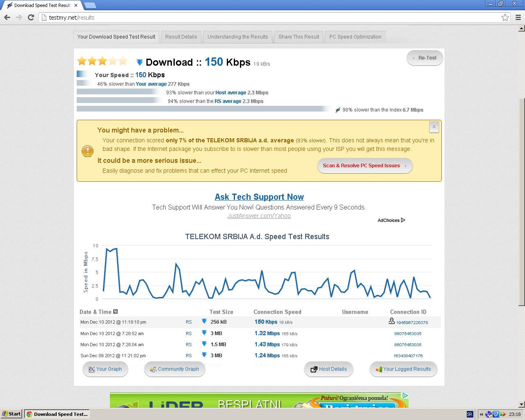Viewport: 525px width, 420px height.
Task: Click the Index lightning icon
Action: [x=338, y=110]
